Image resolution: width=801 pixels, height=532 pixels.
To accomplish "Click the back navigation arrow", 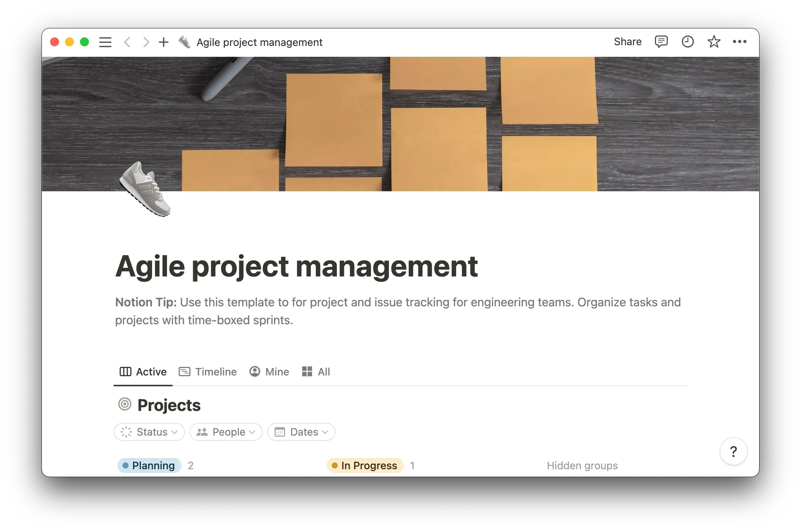I will (127, 42).
